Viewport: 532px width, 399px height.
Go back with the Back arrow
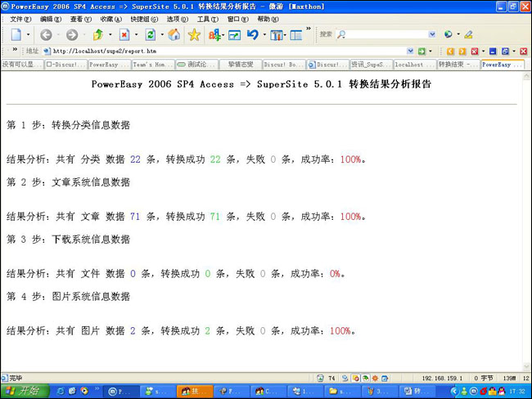click(x=46, y=34)
